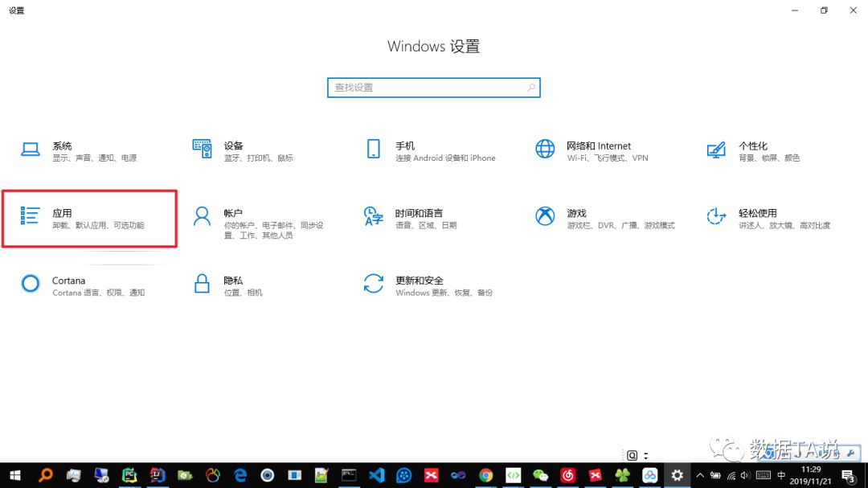Screen dimensions: 868x488
Task: Open the 设备 (Devices) settings icon
Action: [202, 149]
